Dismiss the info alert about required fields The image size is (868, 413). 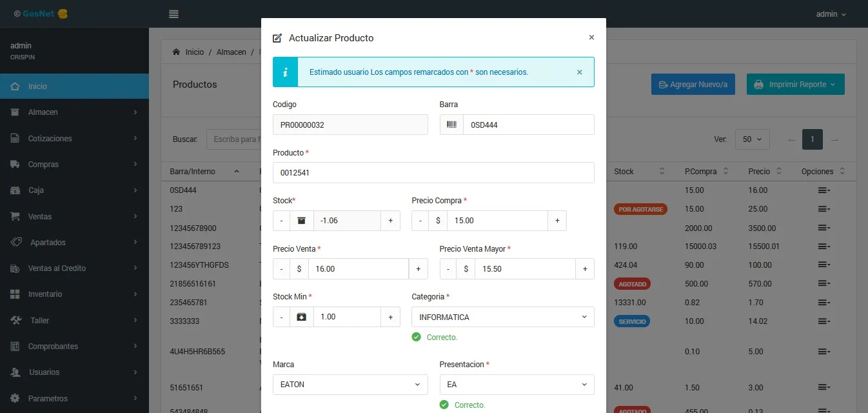point(579,72)
